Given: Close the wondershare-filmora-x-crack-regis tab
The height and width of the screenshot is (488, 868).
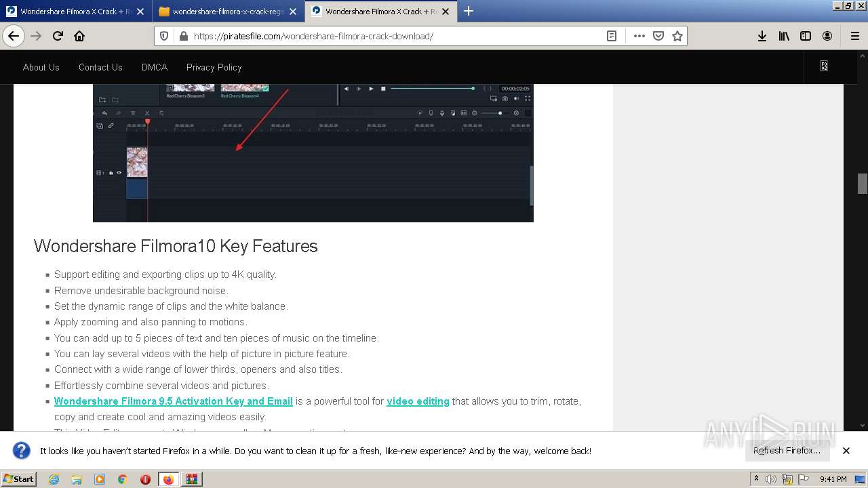Looking at the screenshot, I should [292, 12].
